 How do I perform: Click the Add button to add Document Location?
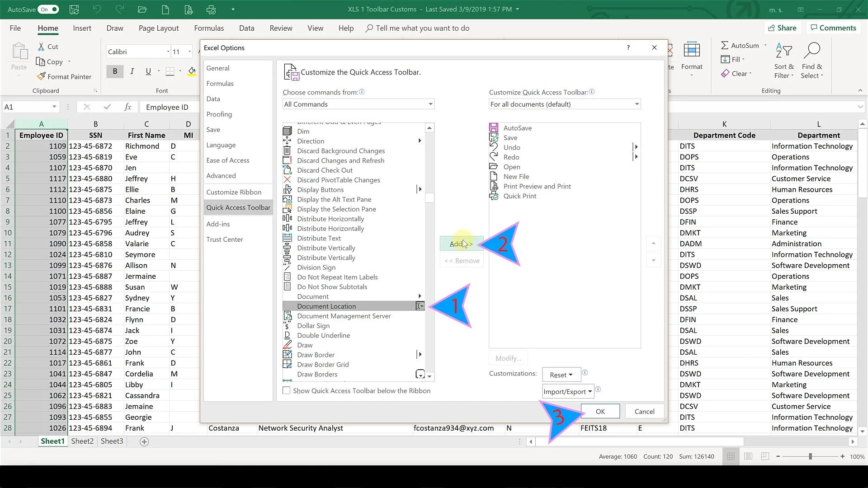461,243
